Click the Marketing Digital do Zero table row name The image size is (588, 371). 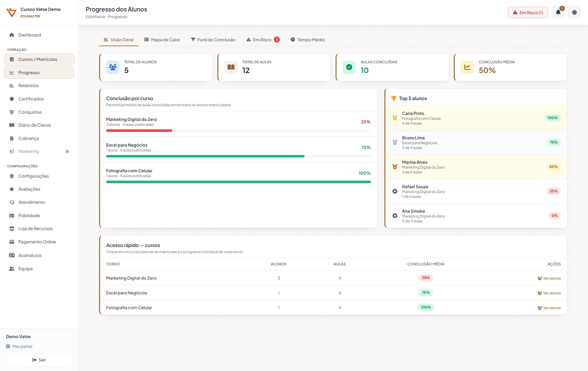131,278
